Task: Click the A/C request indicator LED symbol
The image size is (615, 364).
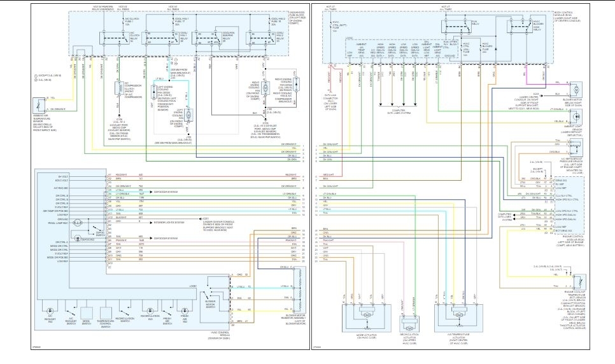Action: pyautogui.click(x=50, y=311)
